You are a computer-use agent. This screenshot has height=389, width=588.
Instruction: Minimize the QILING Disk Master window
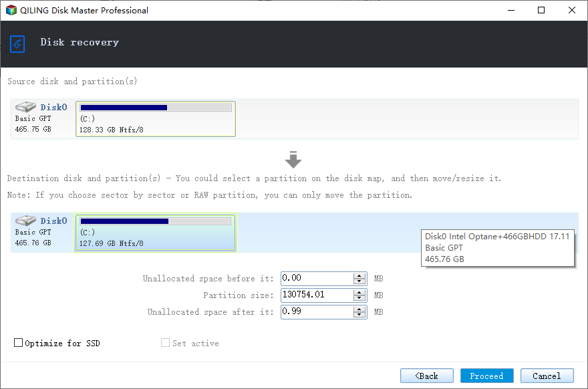pos(510,10)
